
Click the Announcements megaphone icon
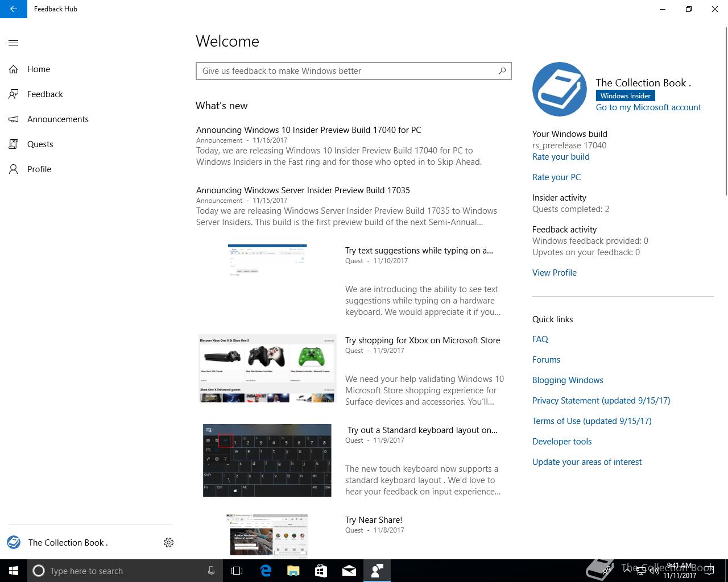pos(14,119)
